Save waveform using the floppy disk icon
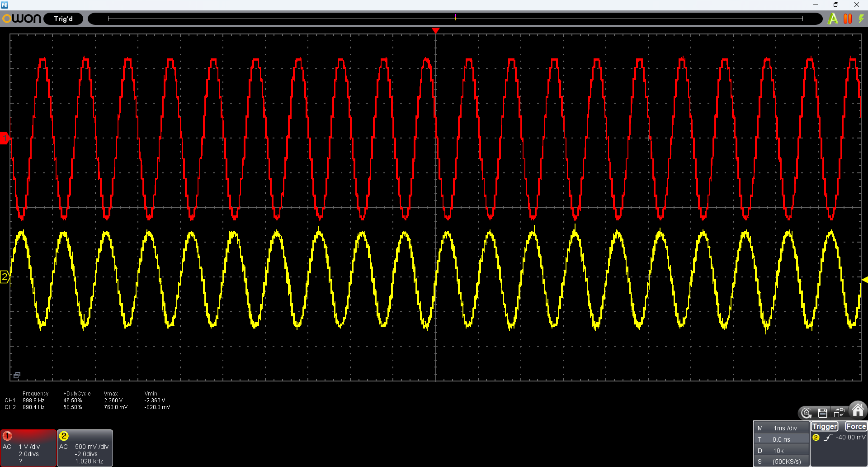Screen dimensions: 868x467 point(823,413)
